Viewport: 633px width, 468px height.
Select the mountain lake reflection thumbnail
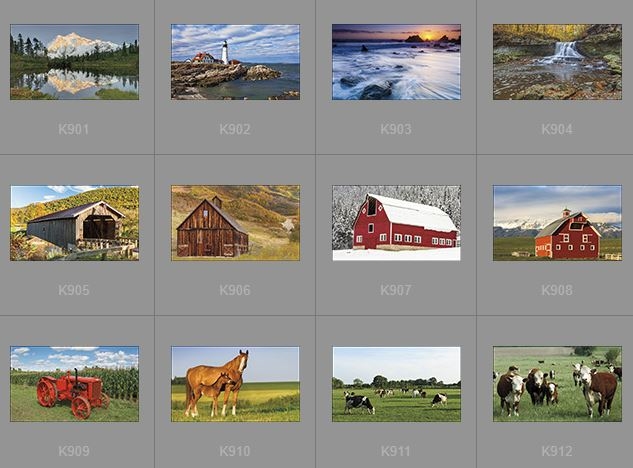tap(74, 62)
